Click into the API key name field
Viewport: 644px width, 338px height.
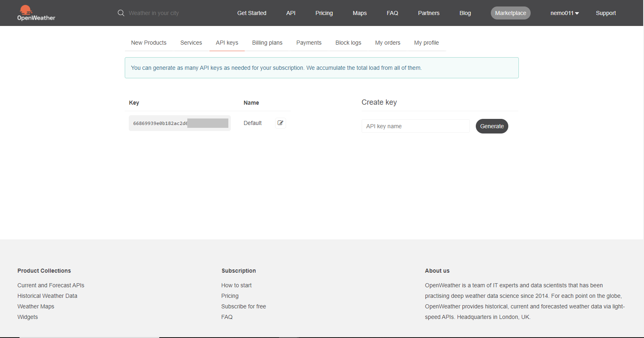coord(416,126)
